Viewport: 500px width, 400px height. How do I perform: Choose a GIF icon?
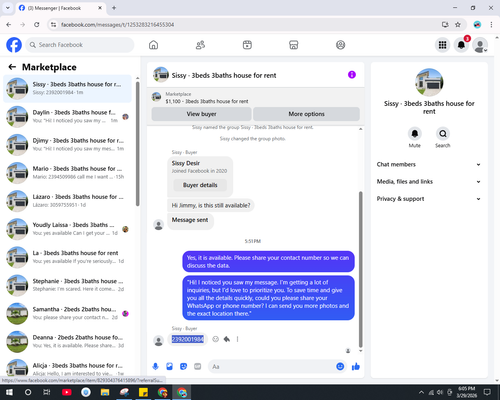[197, 366]
